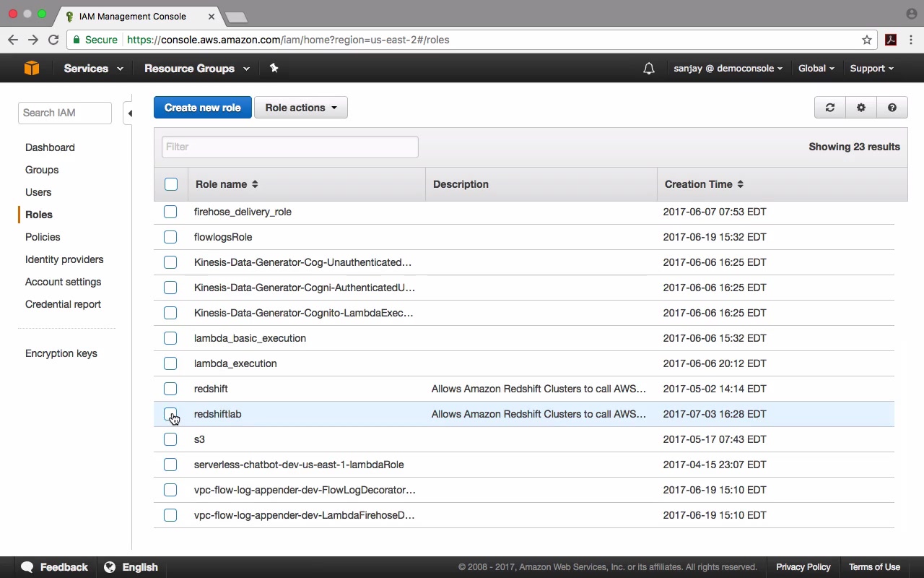Expand the Role actions dropdown
This screenshot has height=578, width=924.
(301, 108)
